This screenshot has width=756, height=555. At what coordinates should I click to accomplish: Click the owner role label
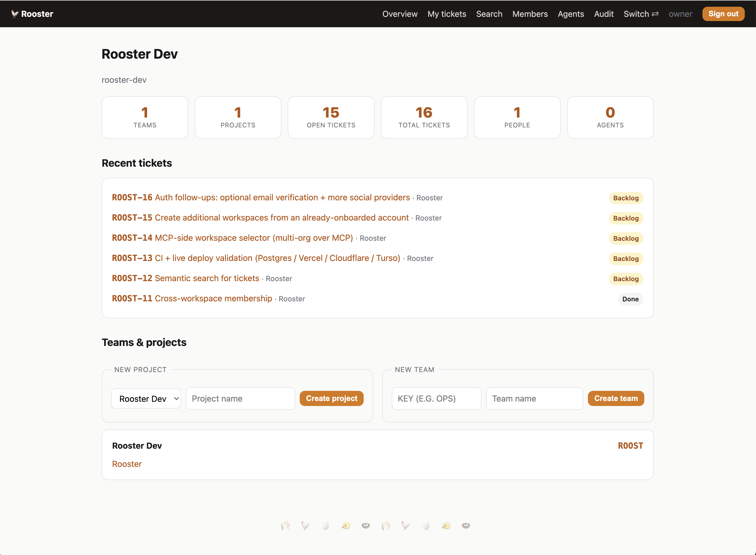point(680,14)
